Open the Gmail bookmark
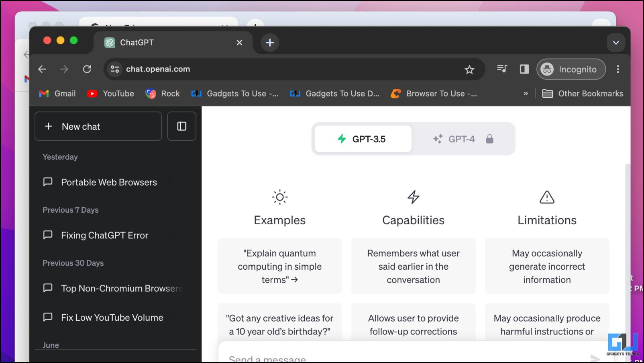 click(x=57, y=94)
